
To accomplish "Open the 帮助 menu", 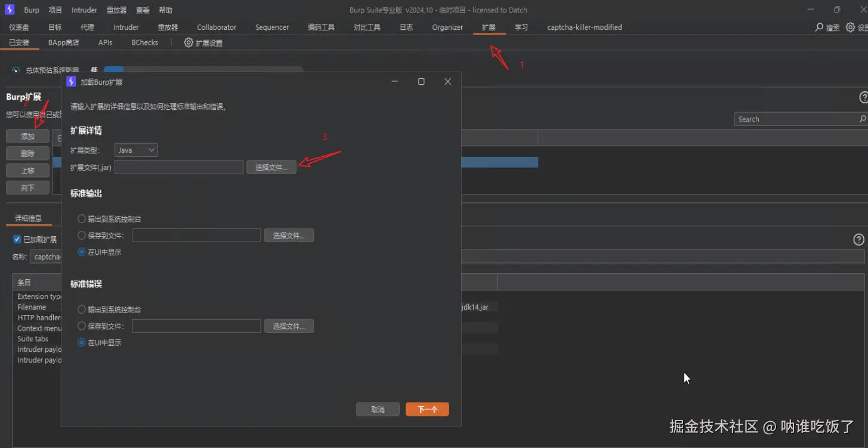I will coord(166,10).
